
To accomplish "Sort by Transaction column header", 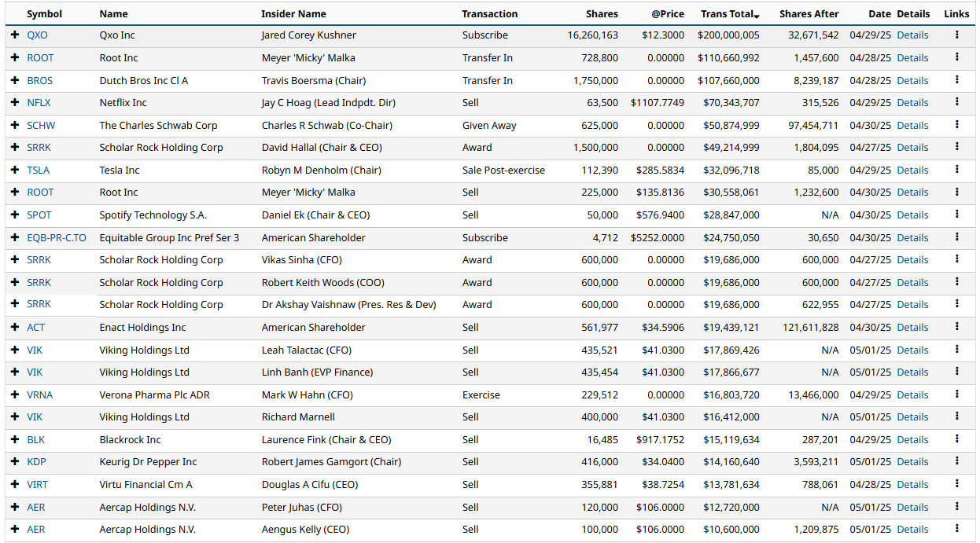I will click(x=489, y=13).
